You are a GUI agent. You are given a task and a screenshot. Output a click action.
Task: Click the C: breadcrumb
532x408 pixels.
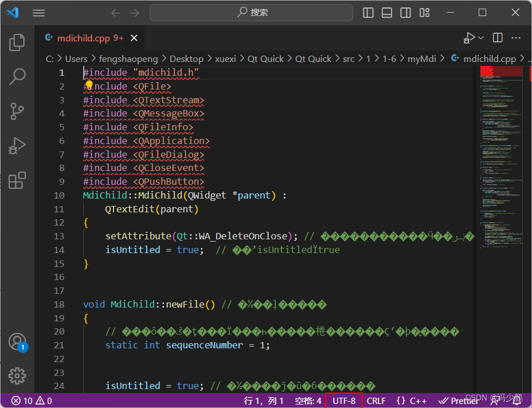(x=50, y=59)
